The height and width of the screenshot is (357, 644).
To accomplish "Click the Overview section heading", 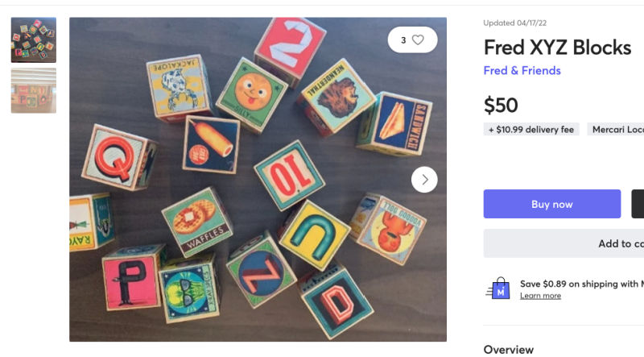I will [508, 349].
